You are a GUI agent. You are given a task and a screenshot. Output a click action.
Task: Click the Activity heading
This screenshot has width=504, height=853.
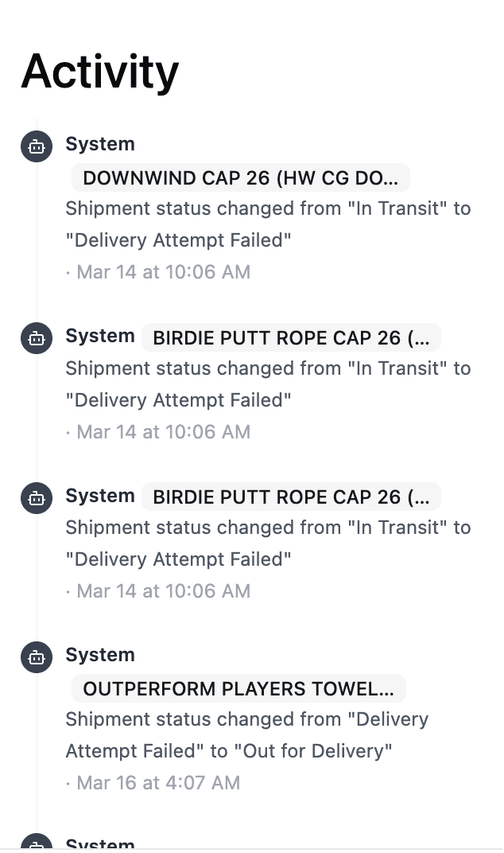pyautogui.click(x=100, y=71)
